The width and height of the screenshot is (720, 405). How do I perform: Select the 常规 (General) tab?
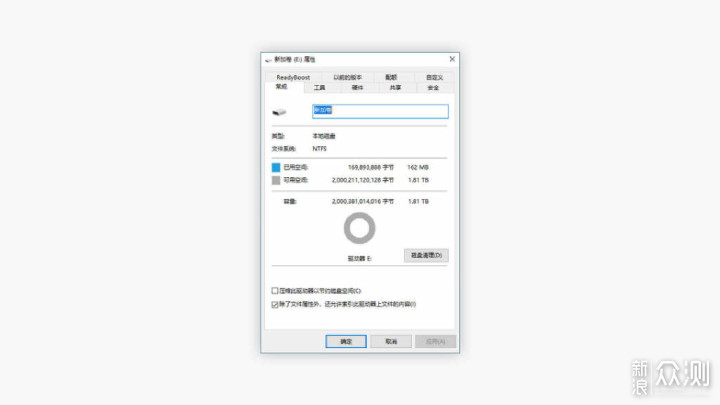[281, 87]
